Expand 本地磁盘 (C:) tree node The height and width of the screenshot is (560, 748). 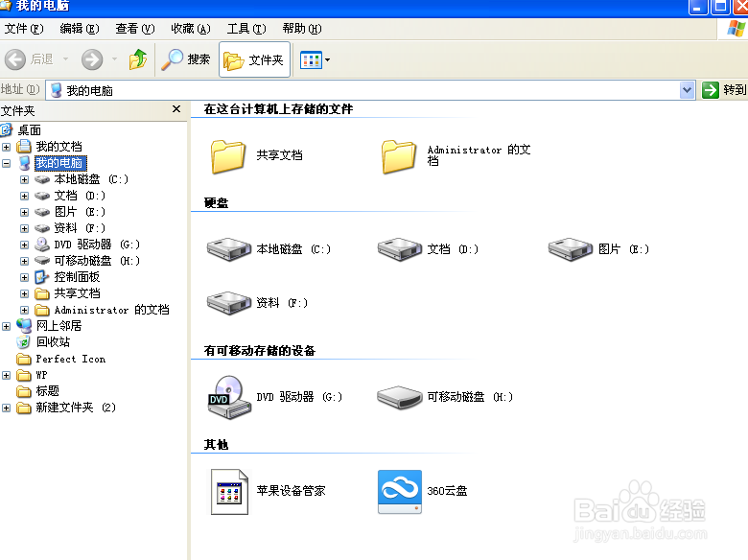pyautogui.click(x=24, y=180)
